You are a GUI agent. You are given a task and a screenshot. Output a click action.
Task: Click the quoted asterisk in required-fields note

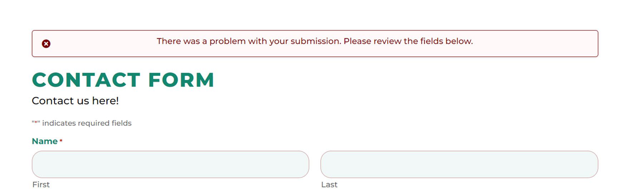point(36,123)
